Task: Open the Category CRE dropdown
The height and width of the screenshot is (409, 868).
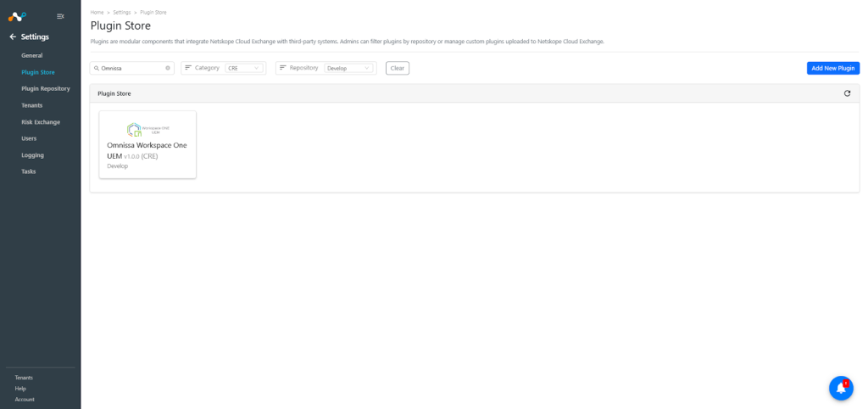Action: (x=244, y=68)
